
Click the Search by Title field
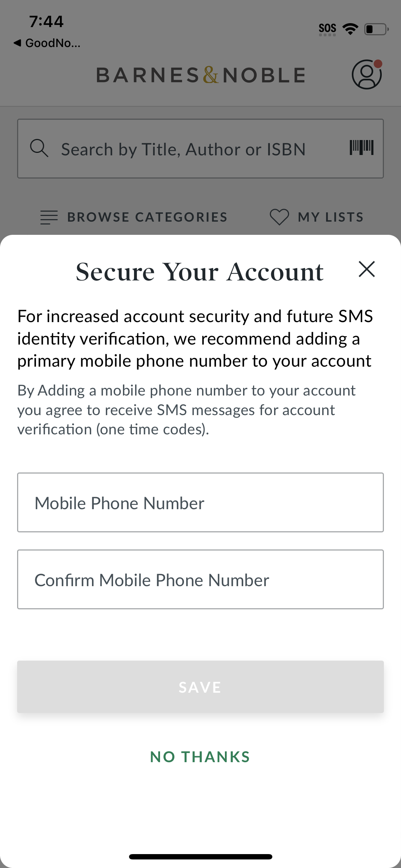click(184, 149)
